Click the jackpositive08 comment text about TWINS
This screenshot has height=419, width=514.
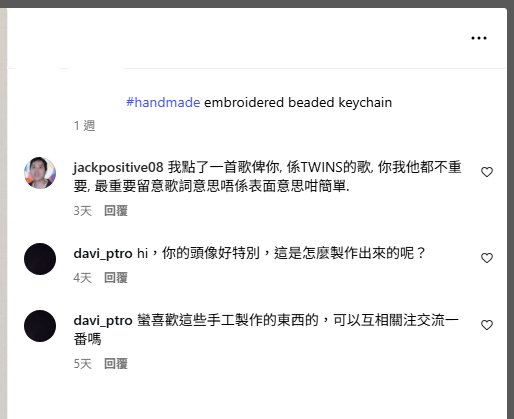(x=267, y=177)
